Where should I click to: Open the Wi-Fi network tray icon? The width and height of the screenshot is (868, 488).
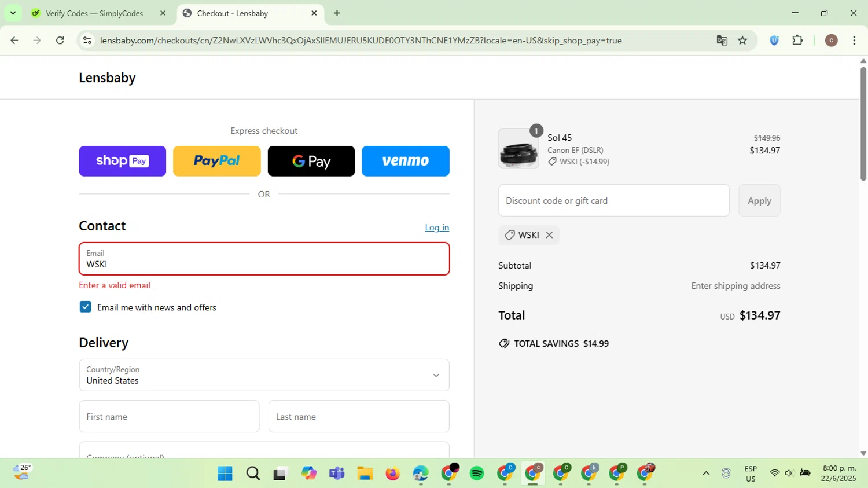(774, 474)
